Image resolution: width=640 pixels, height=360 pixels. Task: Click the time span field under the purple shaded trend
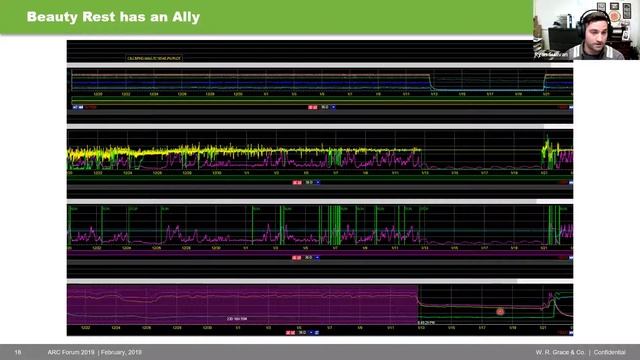[x=302, y=333]
